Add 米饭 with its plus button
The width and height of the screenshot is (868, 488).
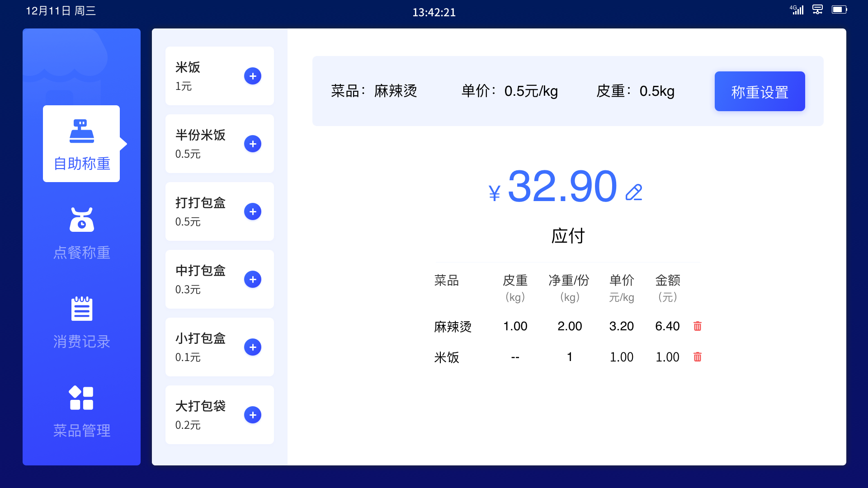click(x=253, y=76)
